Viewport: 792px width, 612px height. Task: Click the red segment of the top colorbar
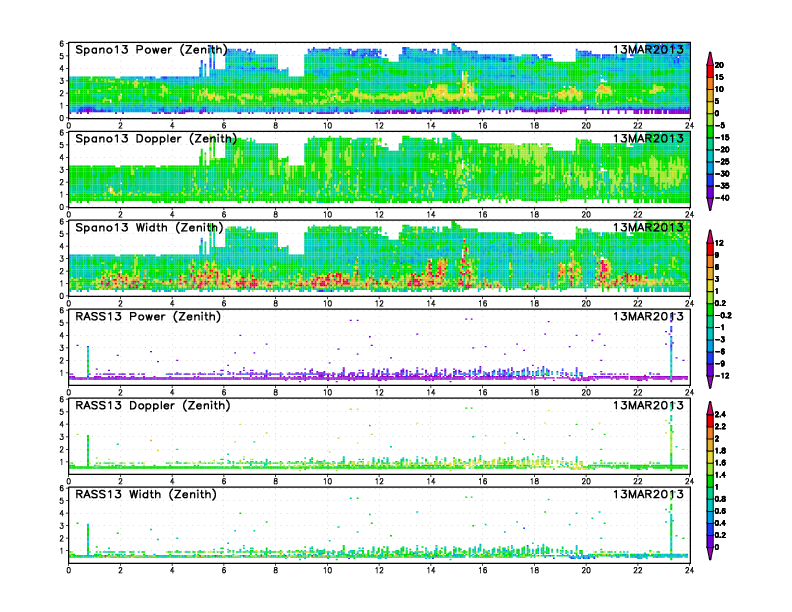[x=710, y=71]
